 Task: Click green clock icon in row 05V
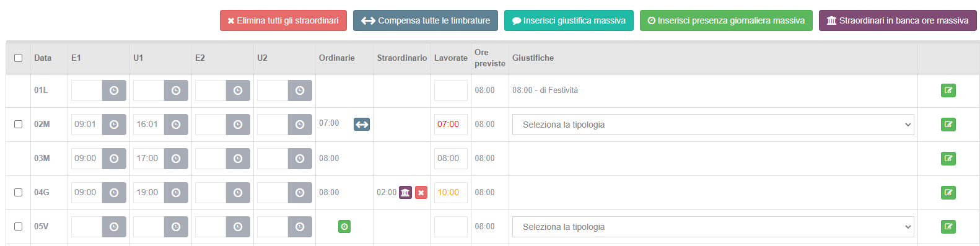click(x=344, y=227)
